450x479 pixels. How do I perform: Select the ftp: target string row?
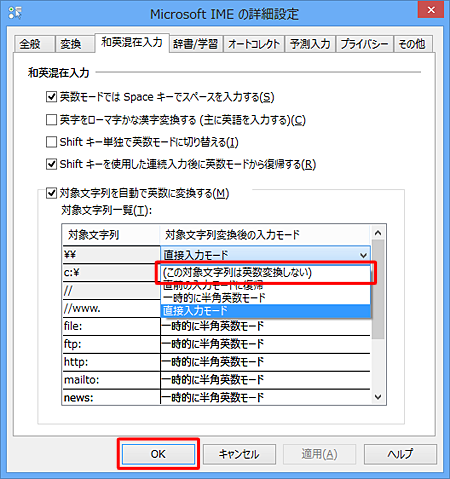point(111,344)
